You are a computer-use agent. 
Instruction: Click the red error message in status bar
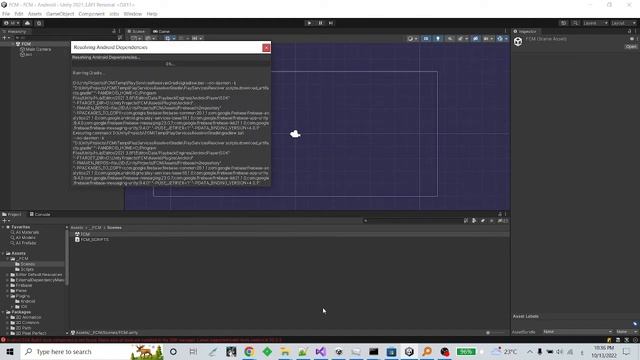pos(144,340)
